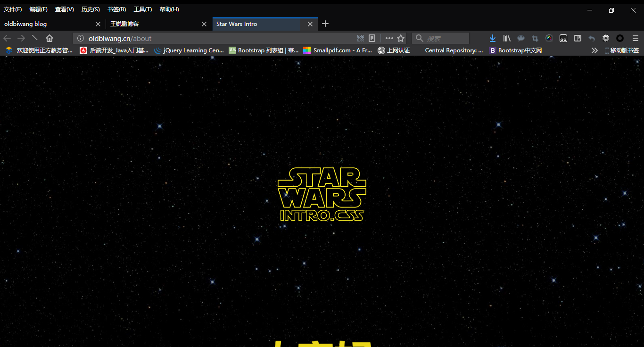
Task: Minimize the browser window
Action: 590,10
